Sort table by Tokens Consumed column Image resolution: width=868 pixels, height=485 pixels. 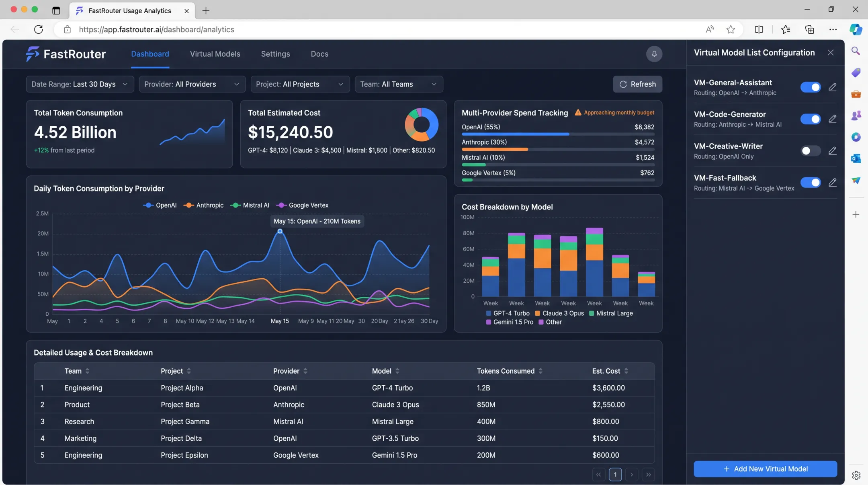[x=510, y=371]
